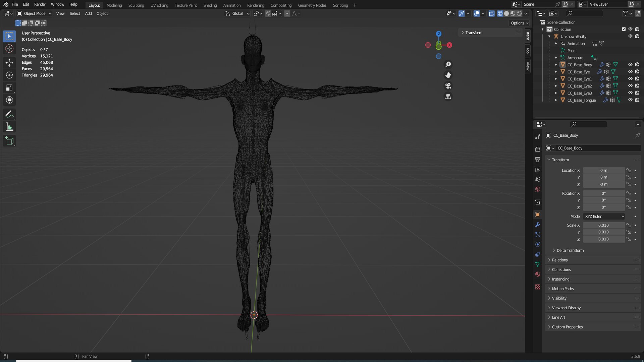
Task: Select the Annotate tool
Action: pos(9,115)
